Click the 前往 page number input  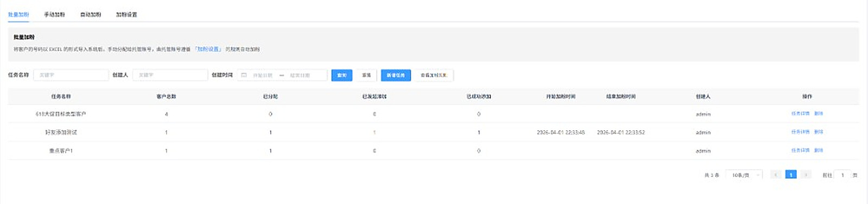(843, 175)
